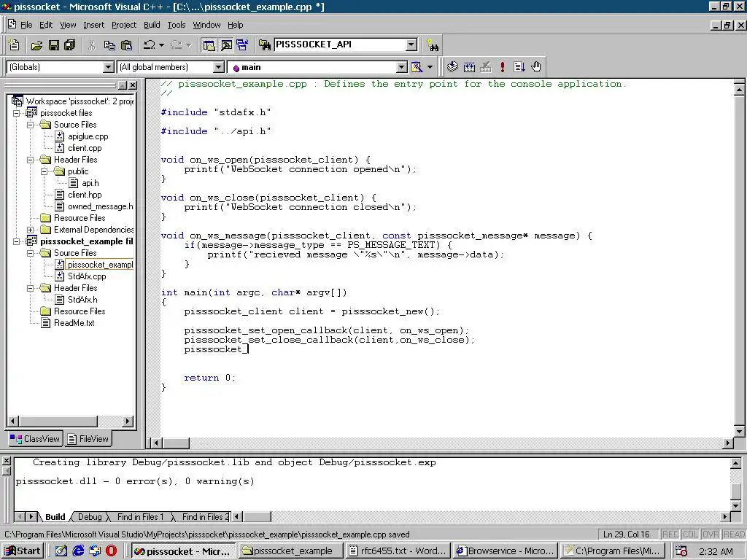
Task: Open the main members dropdown
Action: 402,67
